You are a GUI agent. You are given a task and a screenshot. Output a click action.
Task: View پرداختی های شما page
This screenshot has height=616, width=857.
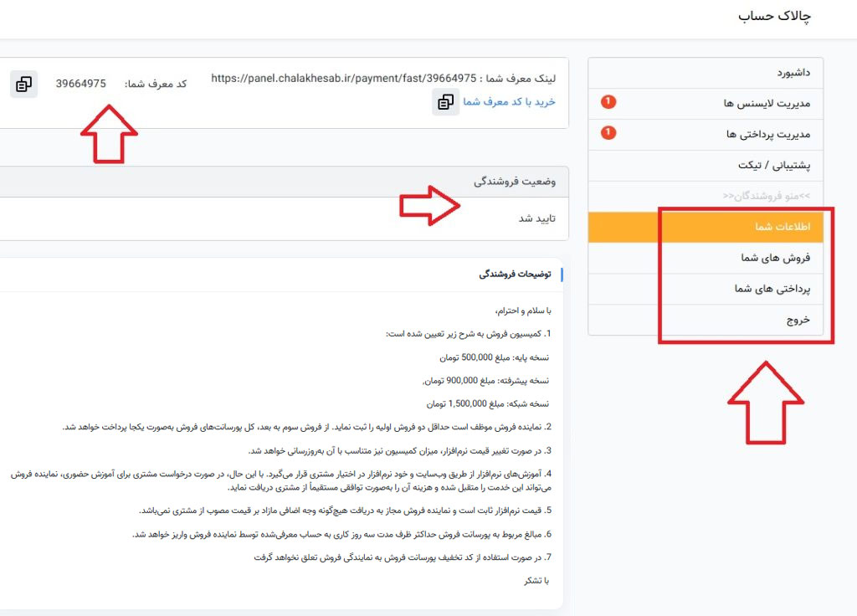[x=706, y=289]
